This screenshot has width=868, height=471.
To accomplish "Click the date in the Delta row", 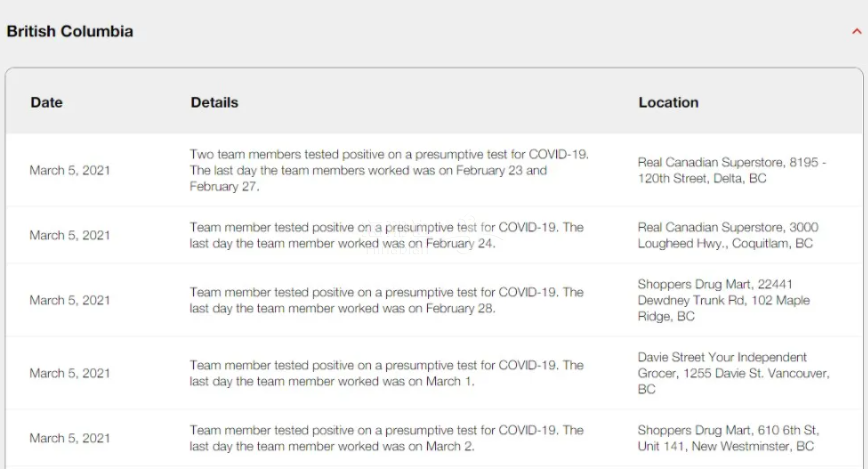I will click(70, 170).
